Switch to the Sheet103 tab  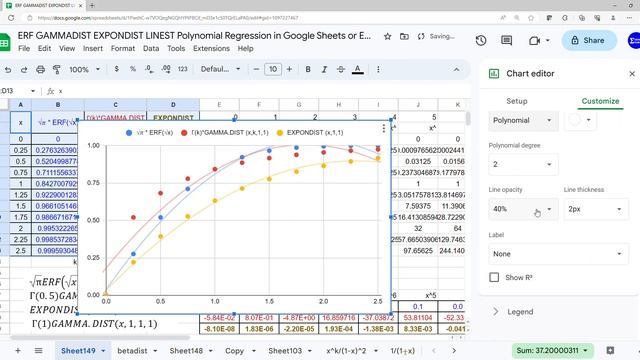[x=285, y=351]
